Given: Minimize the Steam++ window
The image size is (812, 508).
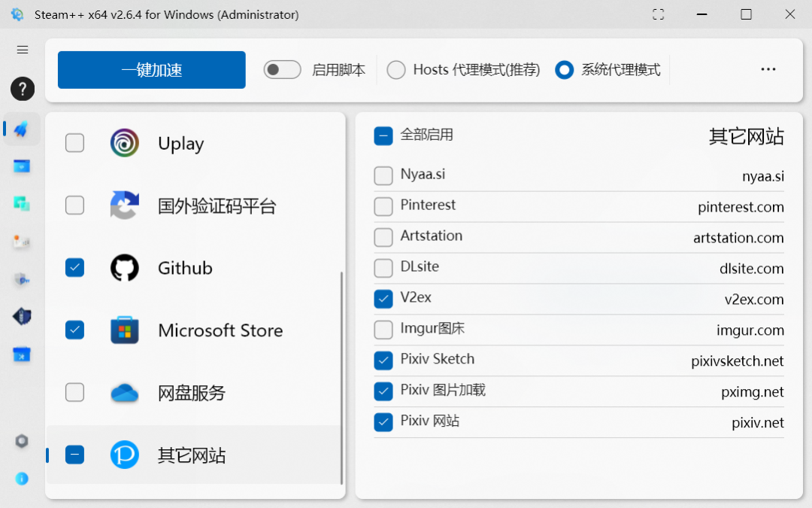Looking at the screenshot, I should (x=701, y=14).
